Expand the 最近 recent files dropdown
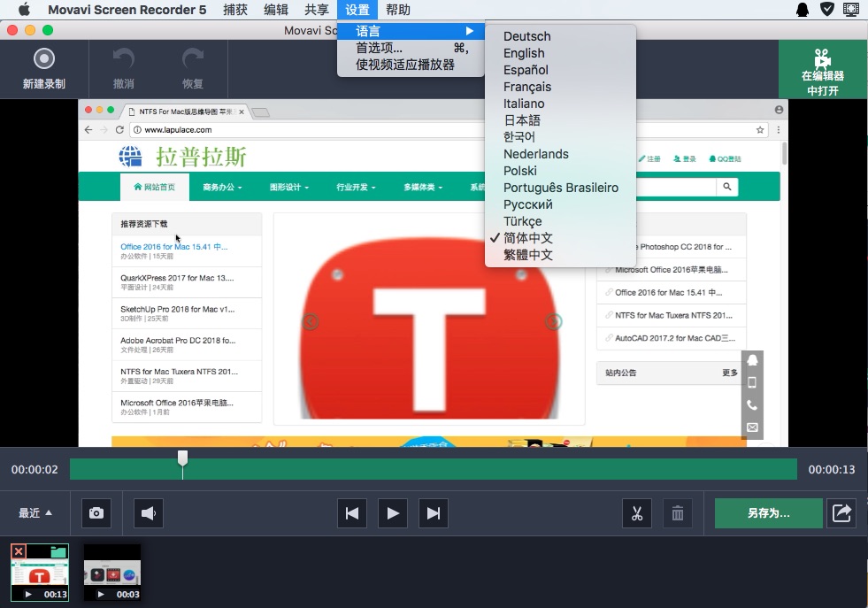 35,513
